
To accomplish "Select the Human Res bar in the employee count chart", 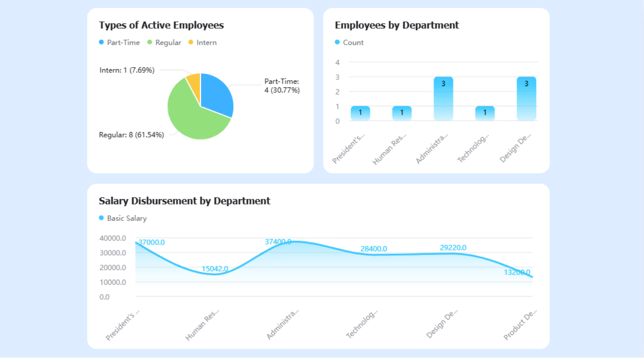I will [402, 113].
